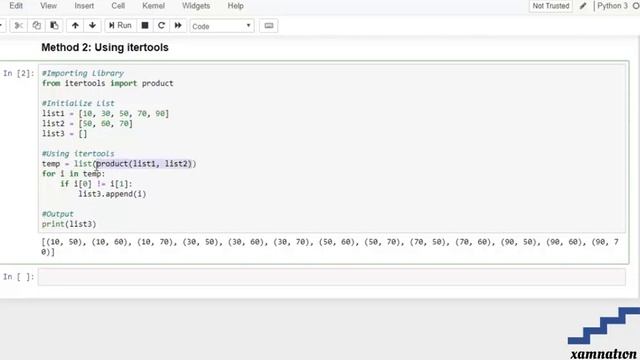Click the In [ ]: empty cell prompt
640x360 pixels.
point(19,277)
